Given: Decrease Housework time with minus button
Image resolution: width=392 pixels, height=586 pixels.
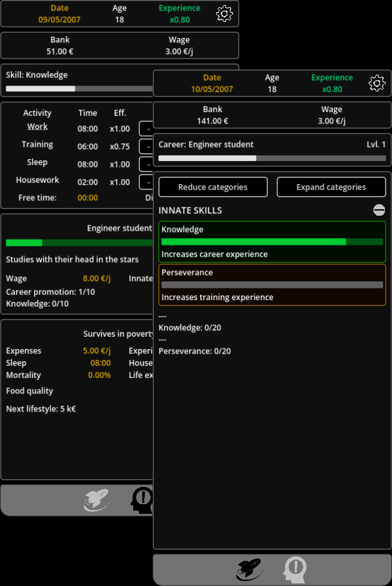Looking at the screenshot, I should coord(147,182).
